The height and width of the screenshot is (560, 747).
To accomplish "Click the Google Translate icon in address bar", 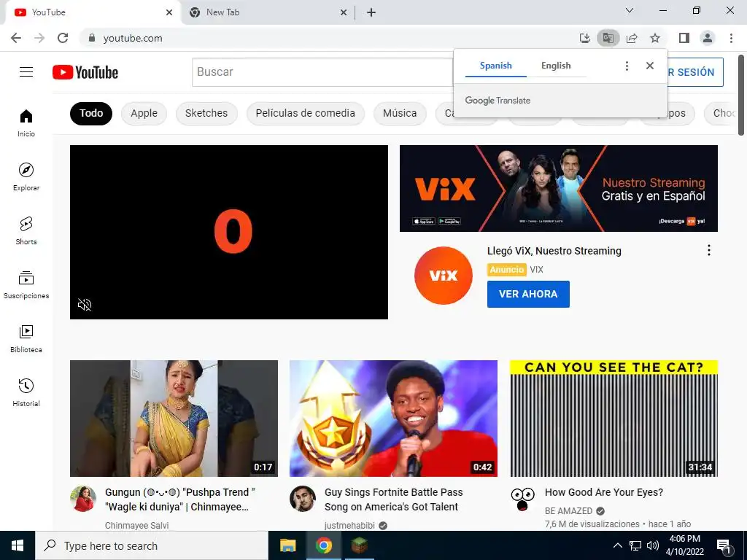I will pos(608,38).
